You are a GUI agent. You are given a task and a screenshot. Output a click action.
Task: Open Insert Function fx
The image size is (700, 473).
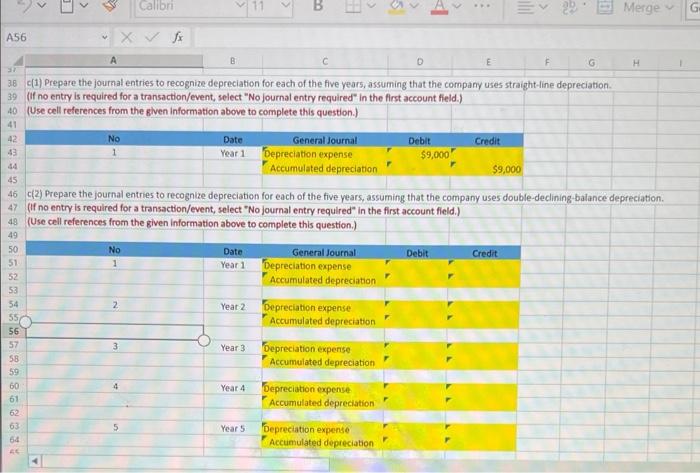[178, 37]
